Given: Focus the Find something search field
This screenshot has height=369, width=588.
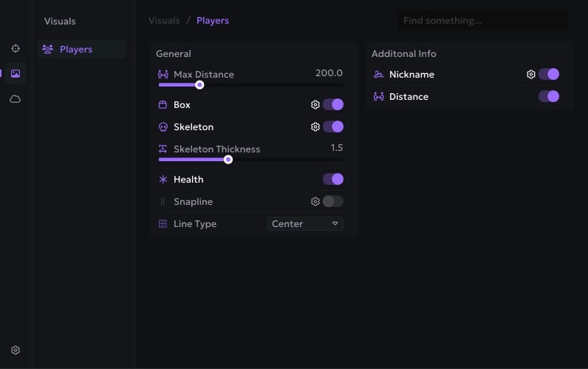Looking at the screenshot, I should pyautogui.click(x=482, y=21).
